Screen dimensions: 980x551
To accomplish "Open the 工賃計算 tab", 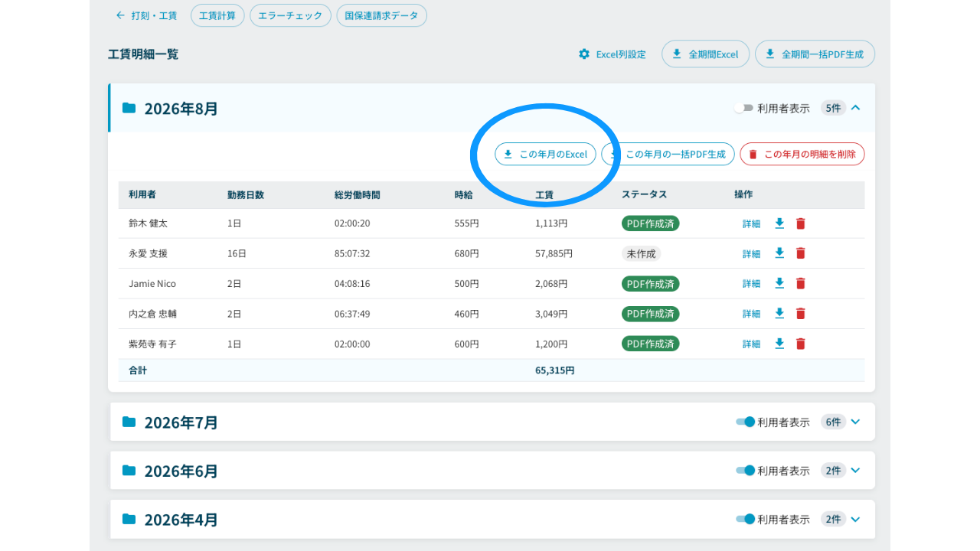I will pos(218,15).
